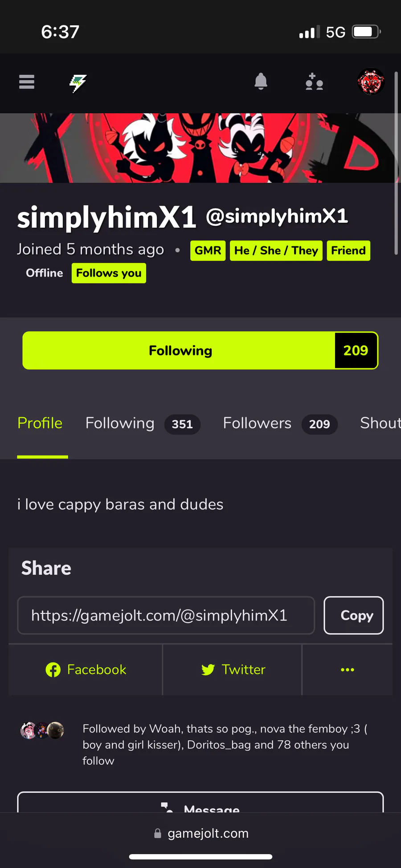Copy the profile share link
This screenshot has width=401, height=868.
354,615
